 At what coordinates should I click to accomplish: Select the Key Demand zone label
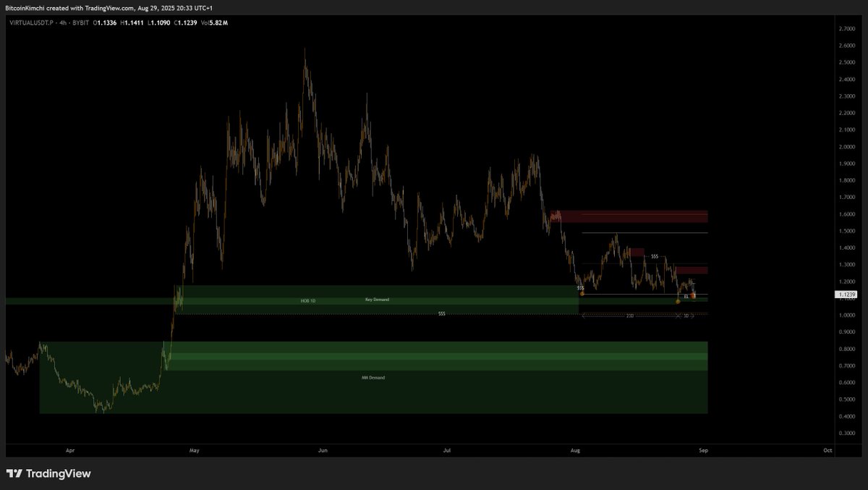tap(377, 299)
